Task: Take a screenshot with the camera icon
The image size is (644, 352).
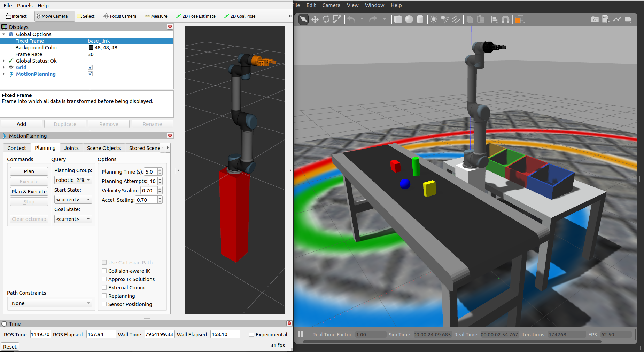Action: click(595, 19)
